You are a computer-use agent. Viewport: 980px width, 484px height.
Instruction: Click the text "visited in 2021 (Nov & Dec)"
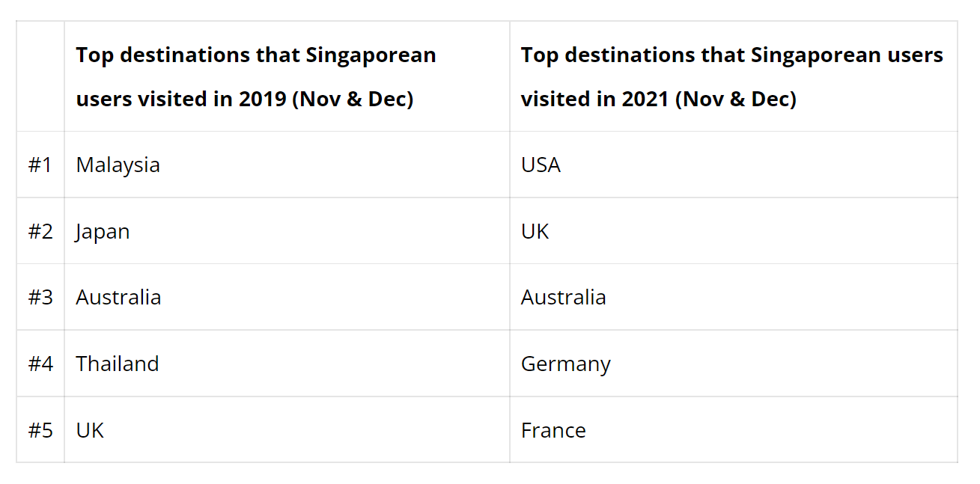tap(658, 99)
